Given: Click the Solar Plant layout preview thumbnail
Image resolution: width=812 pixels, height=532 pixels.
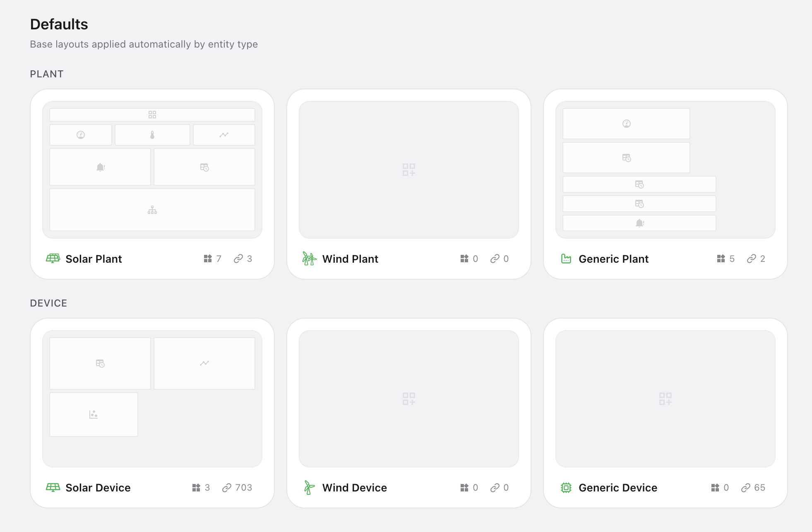Looking at the screenshot, I should 152,170.
